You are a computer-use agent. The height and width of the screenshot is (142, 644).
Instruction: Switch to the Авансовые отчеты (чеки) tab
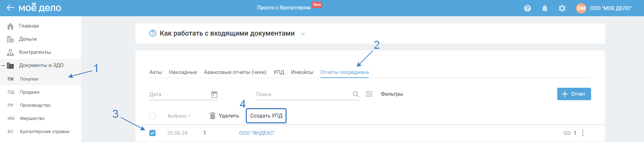[x=235, y=72]
